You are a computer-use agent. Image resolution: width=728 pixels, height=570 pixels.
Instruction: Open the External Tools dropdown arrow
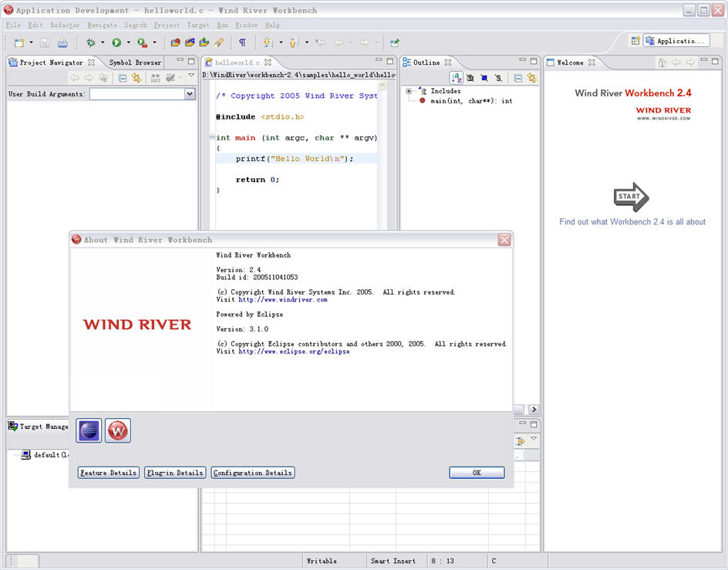coord(154,42)
